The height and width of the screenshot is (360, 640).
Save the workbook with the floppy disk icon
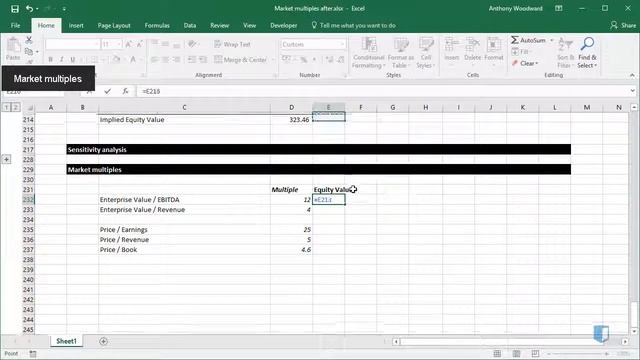tap(15, 9)
